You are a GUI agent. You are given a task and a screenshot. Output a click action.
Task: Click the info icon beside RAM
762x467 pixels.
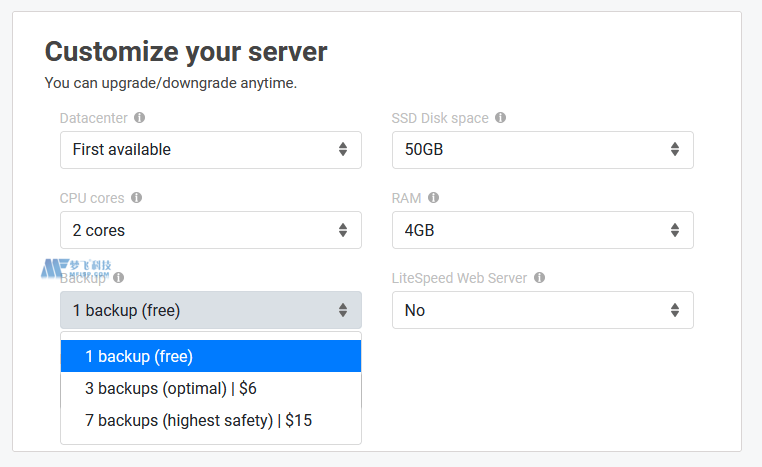[433, 198]
